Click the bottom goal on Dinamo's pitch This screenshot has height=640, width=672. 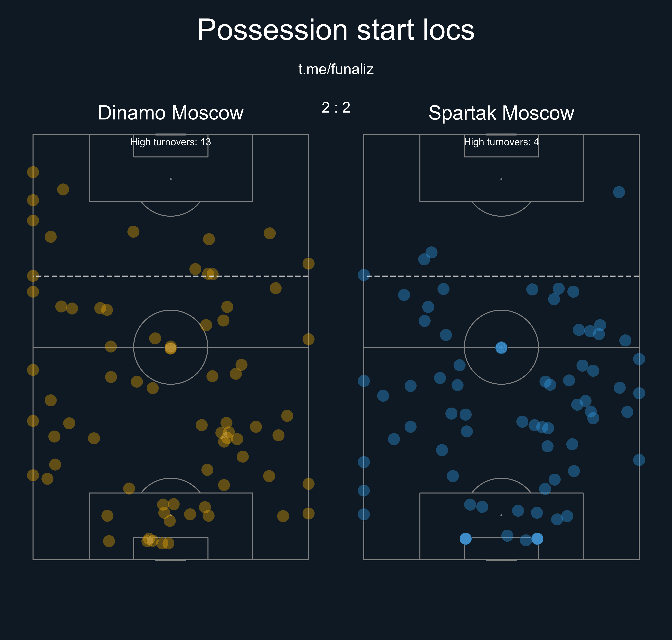click(170, 560)
